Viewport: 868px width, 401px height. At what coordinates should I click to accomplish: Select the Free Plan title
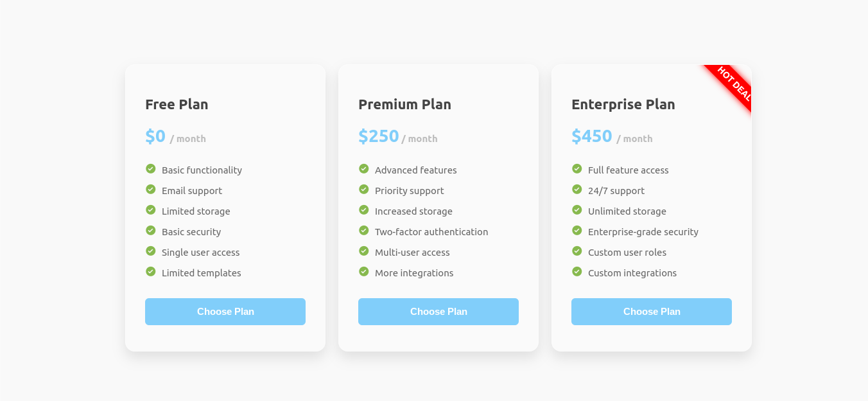(177, 104)
